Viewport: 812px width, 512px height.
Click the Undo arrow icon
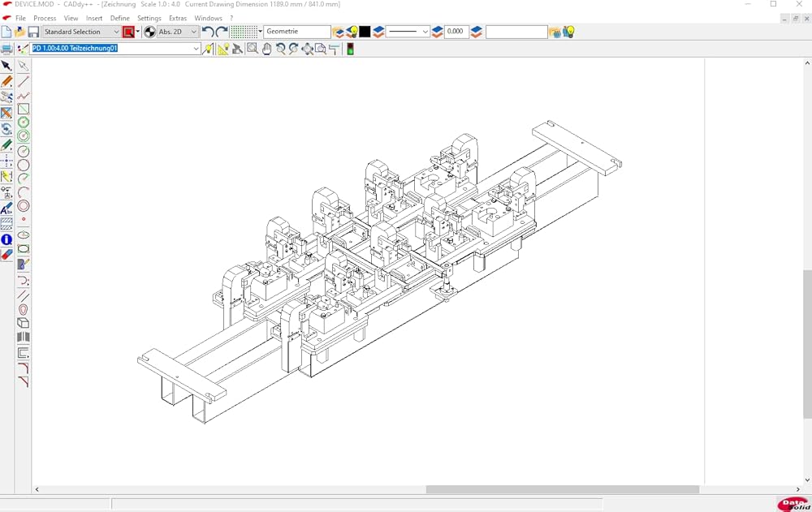coord(208,32)
